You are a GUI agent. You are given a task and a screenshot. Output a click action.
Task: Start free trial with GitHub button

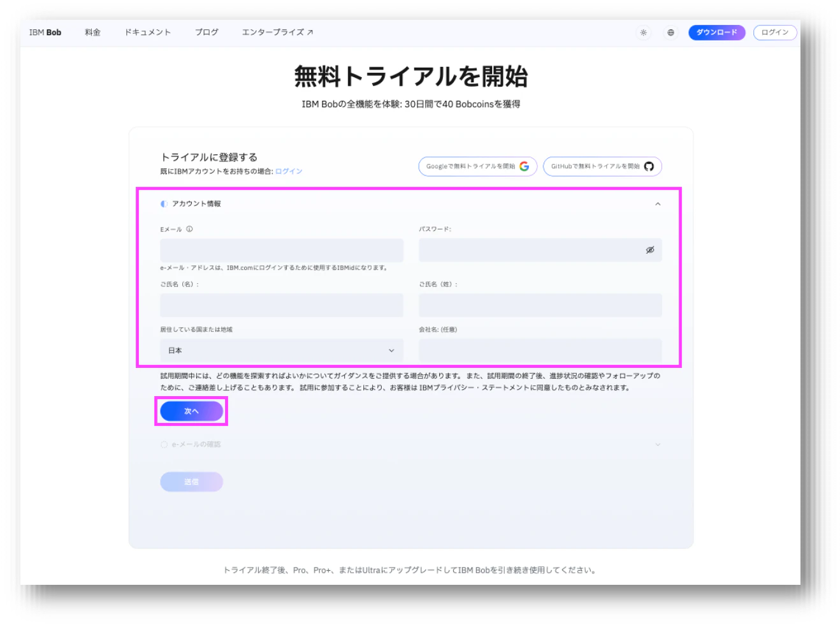[602, 166]
